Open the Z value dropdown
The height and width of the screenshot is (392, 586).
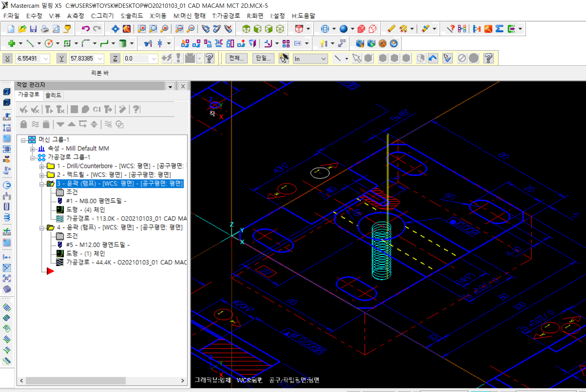click(154, 58)
